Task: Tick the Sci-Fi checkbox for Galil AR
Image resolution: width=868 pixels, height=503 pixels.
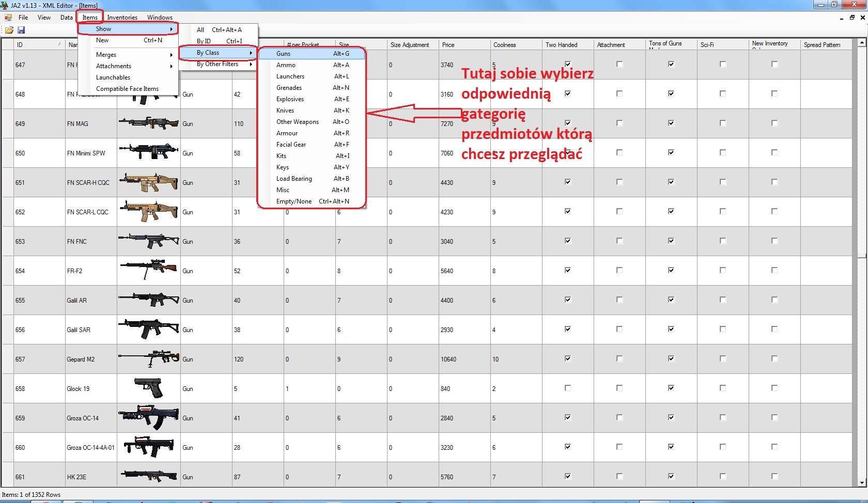Action: coord(723,300)
